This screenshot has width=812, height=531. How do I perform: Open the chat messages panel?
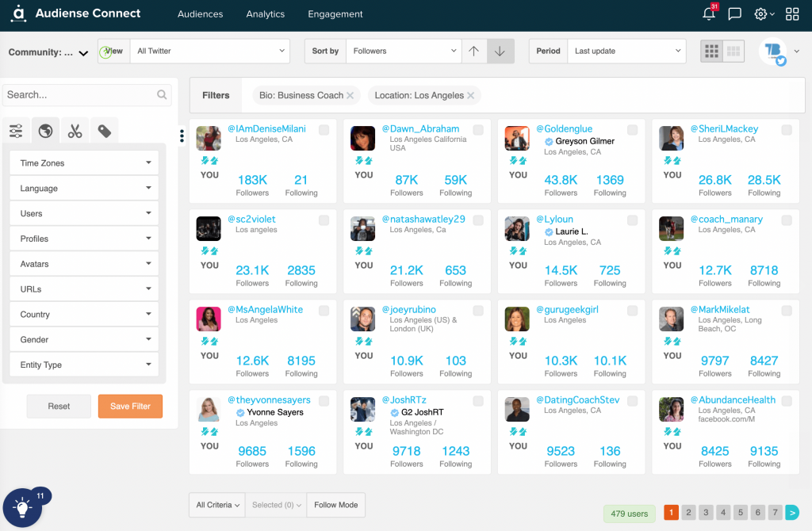pos(734,13)
